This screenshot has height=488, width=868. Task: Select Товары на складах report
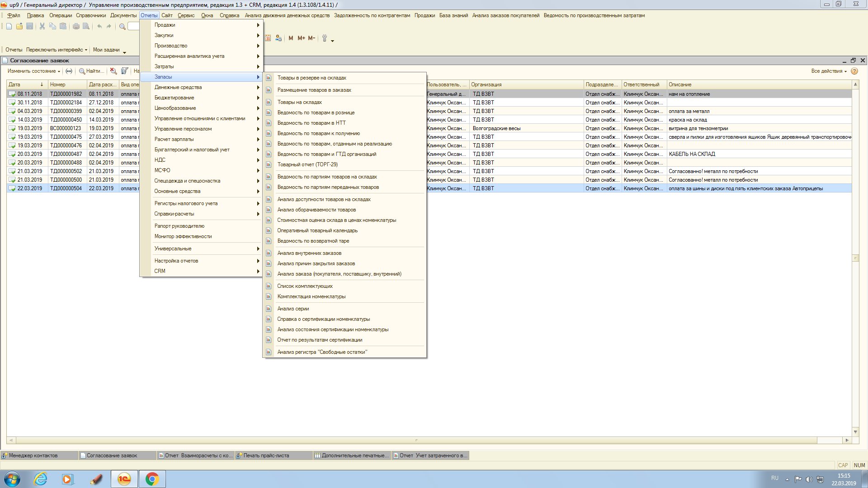[299, 102]
